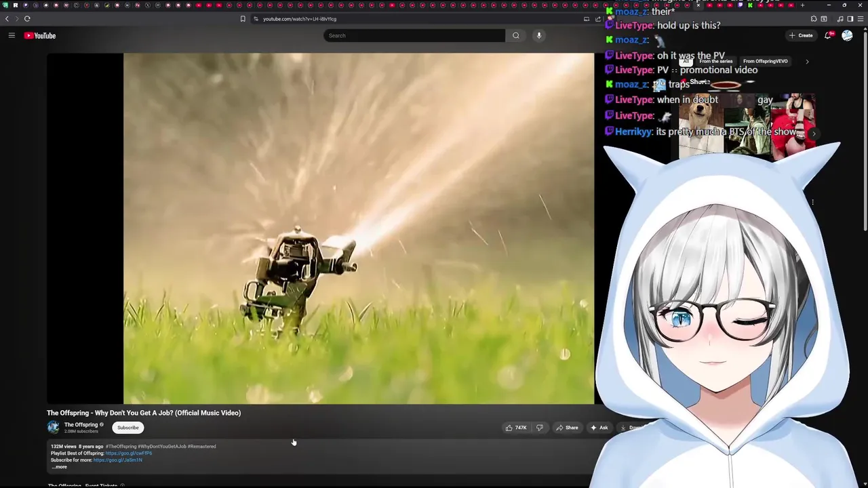
Task: Click the address bar URL
Action: point(300,19)
